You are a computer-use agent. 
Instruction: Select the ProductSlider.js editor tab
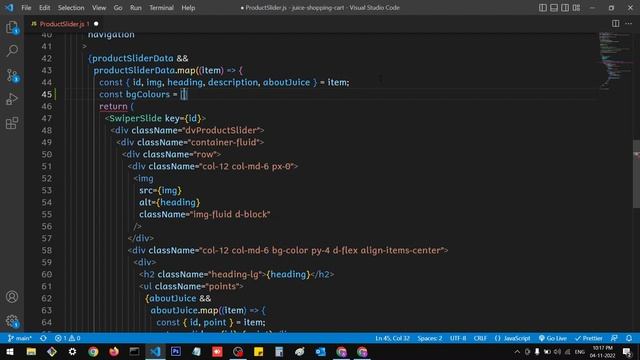coord(64,24)
